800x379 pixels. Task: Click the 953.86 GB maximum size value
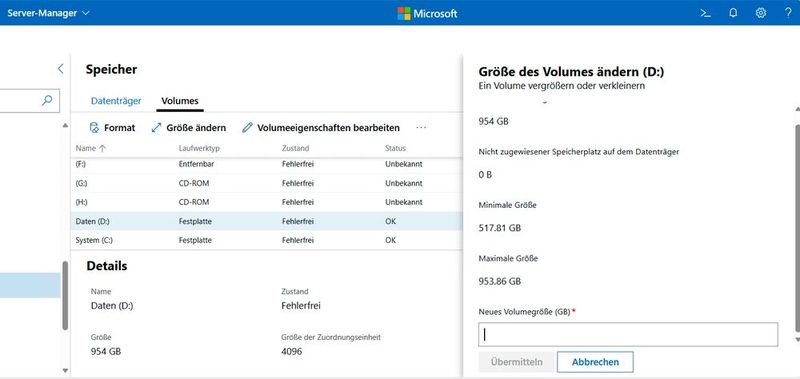[499, 281]
